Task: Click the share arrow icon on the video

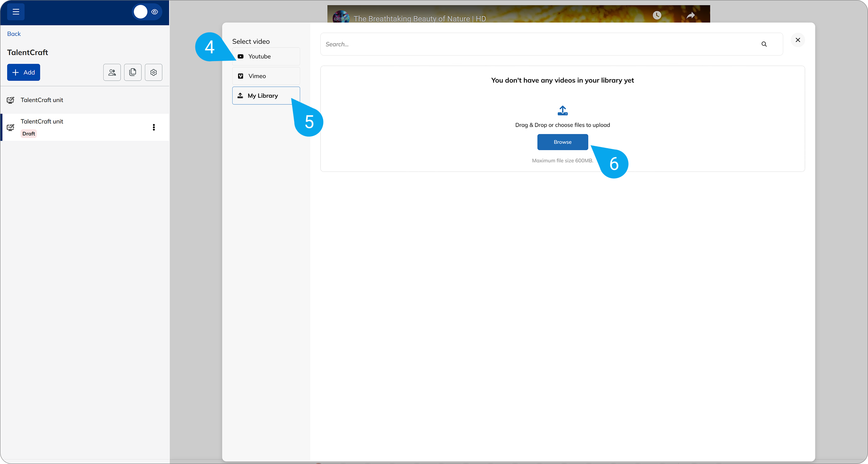Action: point(690,15)
